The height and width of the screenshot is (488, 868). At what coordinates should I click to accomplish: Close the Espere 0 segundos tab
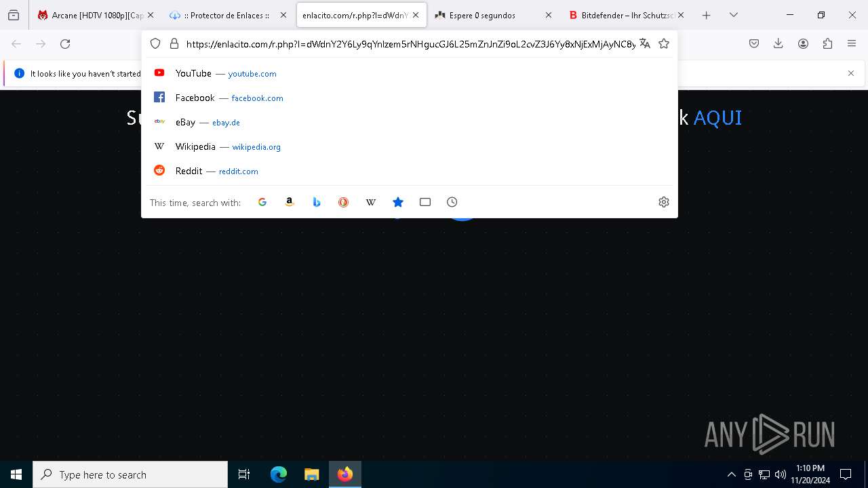click(x=549, y=15)
